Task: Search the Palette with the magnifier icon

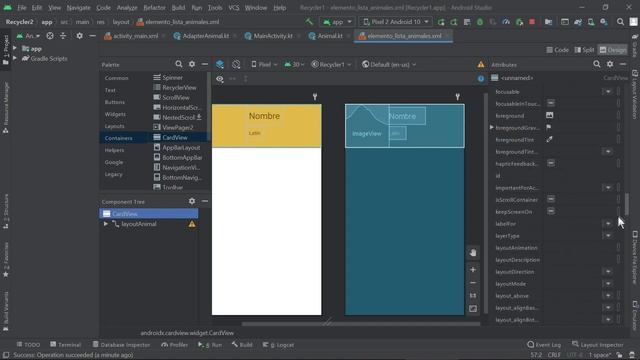Action: [179, 64]
